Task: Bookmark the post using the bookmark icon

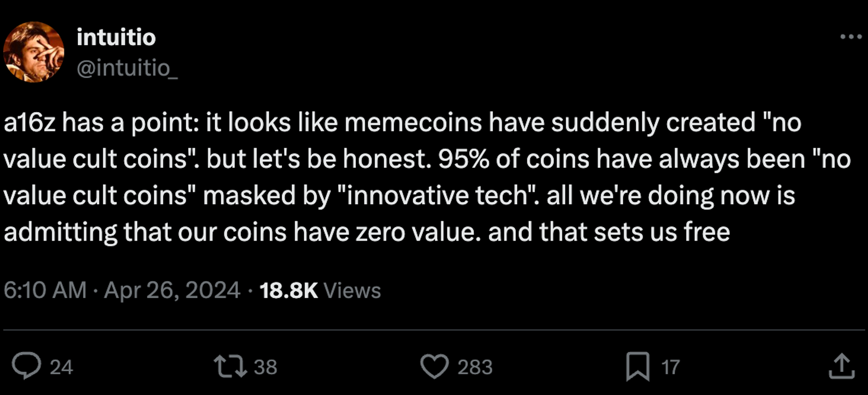Action: click(638, 367)
